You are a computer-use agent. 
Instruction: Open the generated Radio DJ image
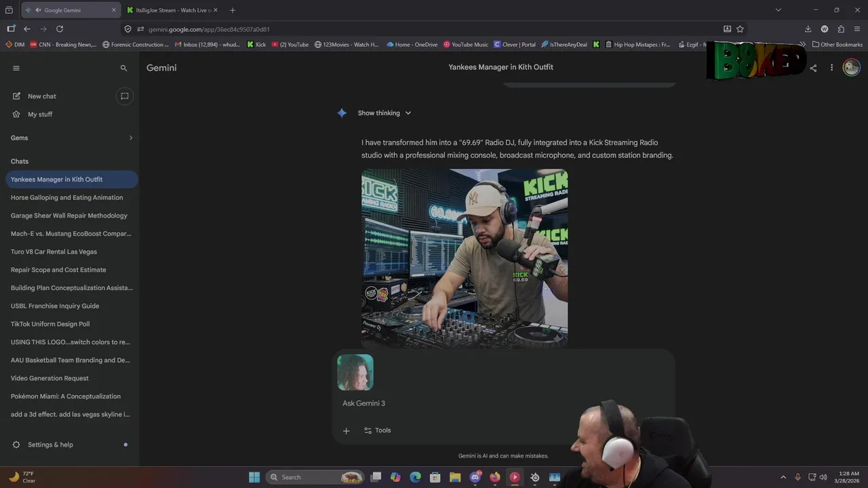[x=465, y=258]
